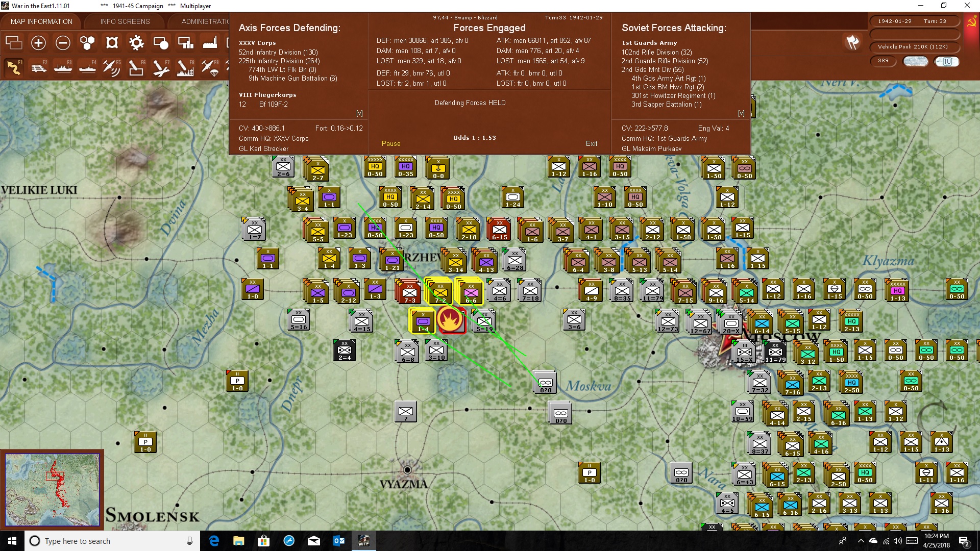
Task: Select the F4 amphibious transport mode icon
Action: pos(87,67)
